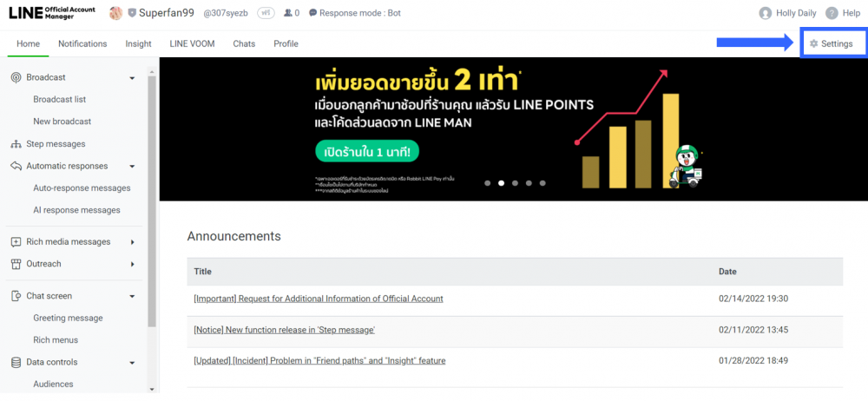
Task: Click the Superfan99 account name
Action: (x=167, y=13)
